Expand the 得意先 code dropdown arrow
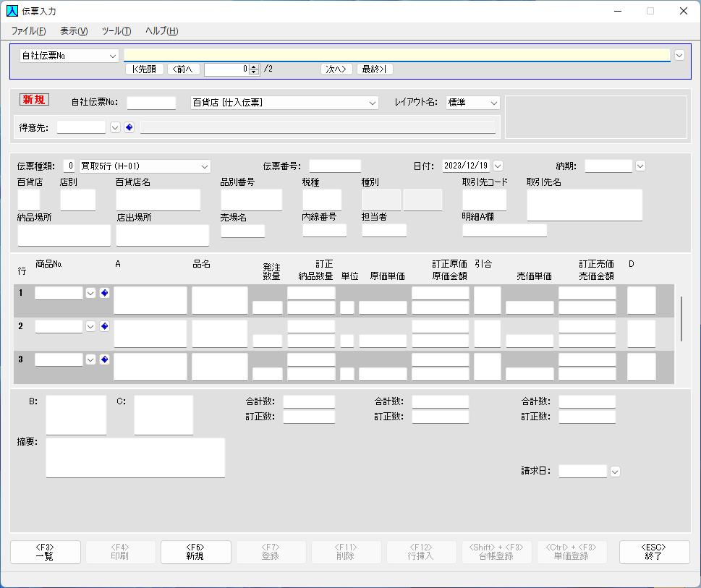Image resolution: width=701 pixels, height=588 pixels. [115, 127]
